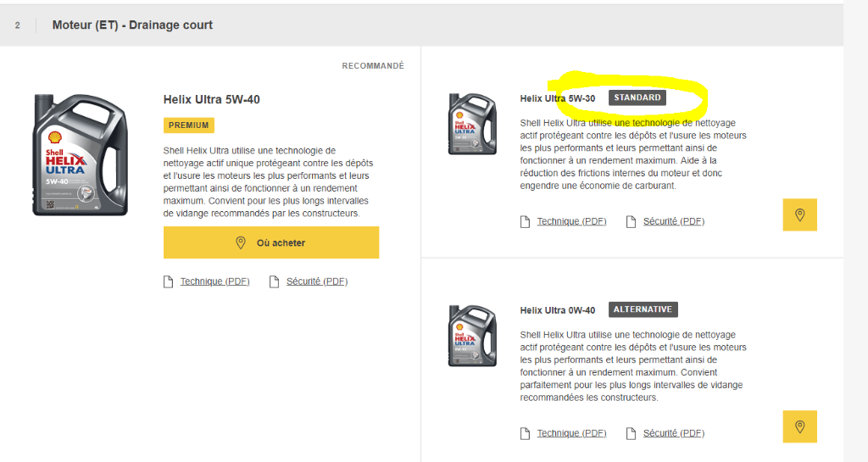Screen dimensions: 868x462
Task: Click the location pin button for Helix Ultra 5W-30
Action: pyautogui.click(x=799, y=215)
